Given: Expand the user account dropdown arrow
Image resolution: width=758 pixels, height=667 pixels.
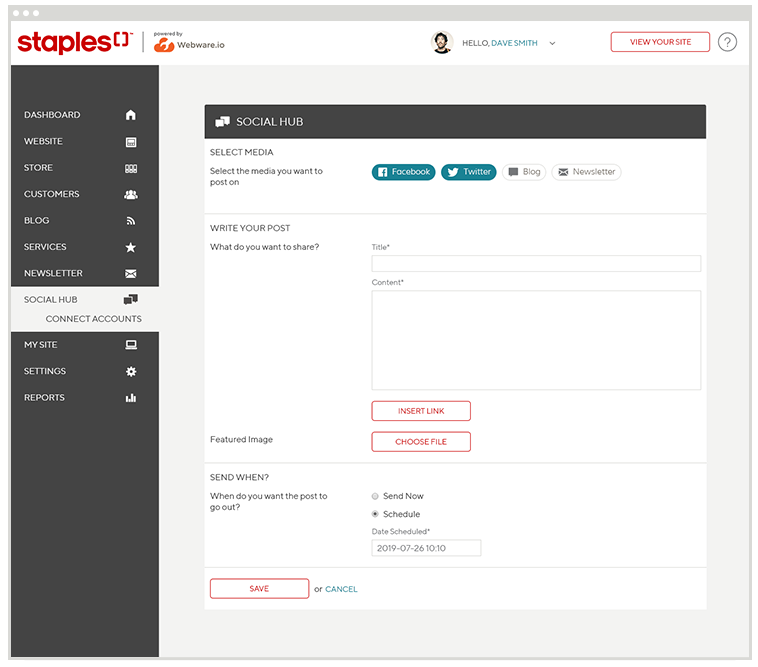Looking at the screenshot, I should [552, 44].
